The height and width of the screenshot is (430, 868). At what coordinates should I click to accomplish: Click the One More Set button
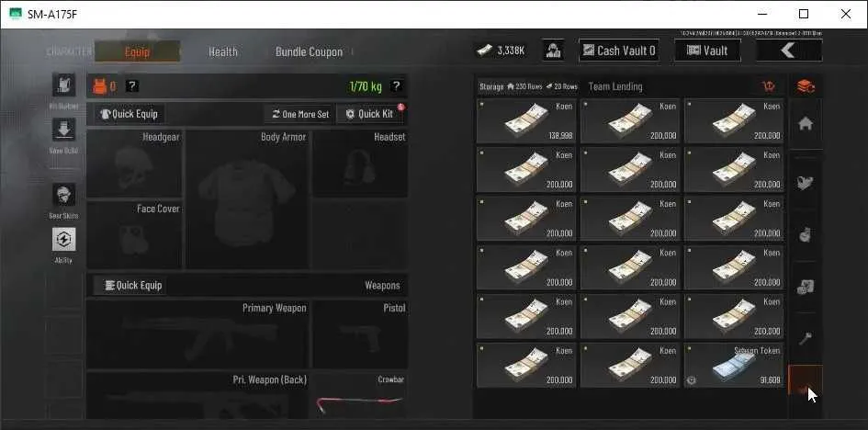click(x=300, y=114)
